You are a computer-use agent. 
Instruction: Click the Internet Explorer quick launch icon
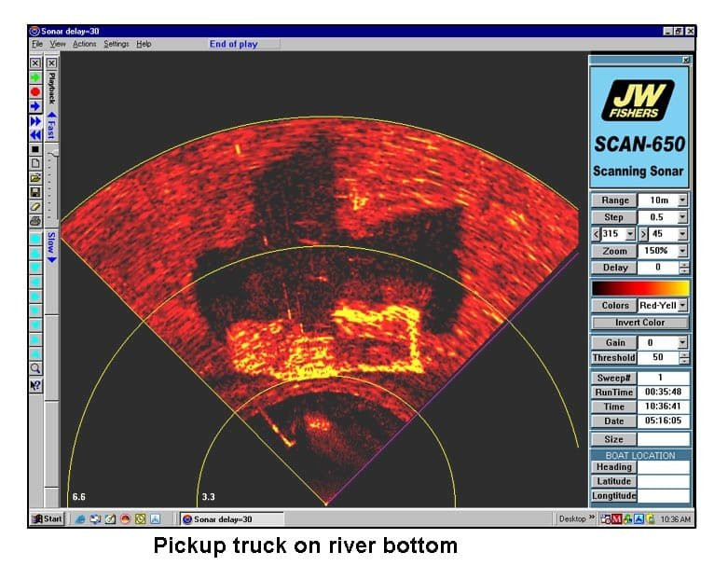pyautogui.click(x=80, y=519)
